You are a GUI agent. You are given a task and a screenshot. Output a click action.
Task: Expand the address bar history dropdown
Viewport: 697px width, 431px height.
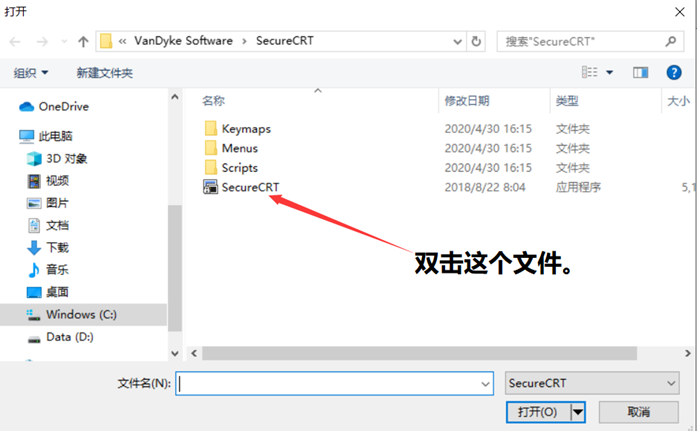457,41
